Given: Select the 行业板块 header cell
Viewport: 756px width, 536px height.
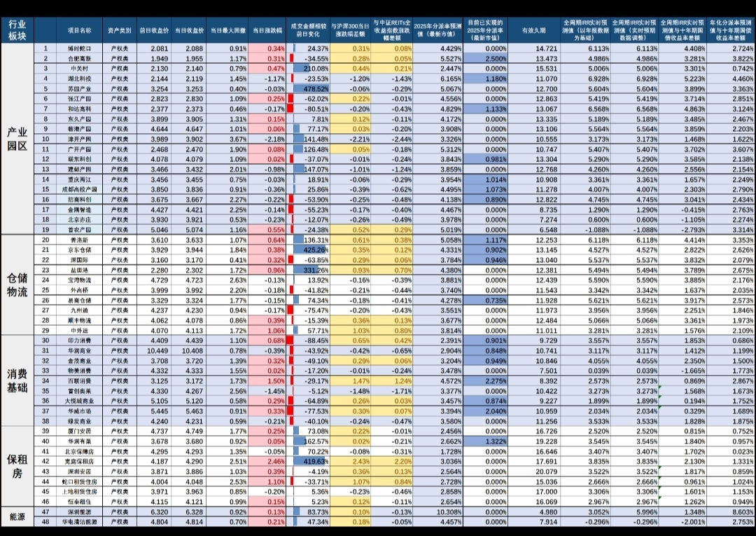Looking at the screenshot, I should (x=17, y=30).
